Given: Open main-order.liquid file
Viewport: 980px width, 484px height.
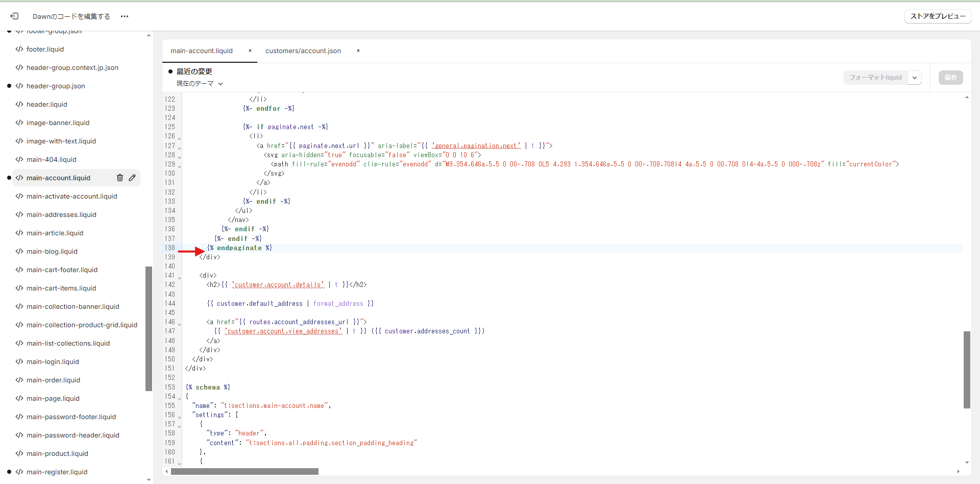Looking at the screenshot, I should [53, 380].
